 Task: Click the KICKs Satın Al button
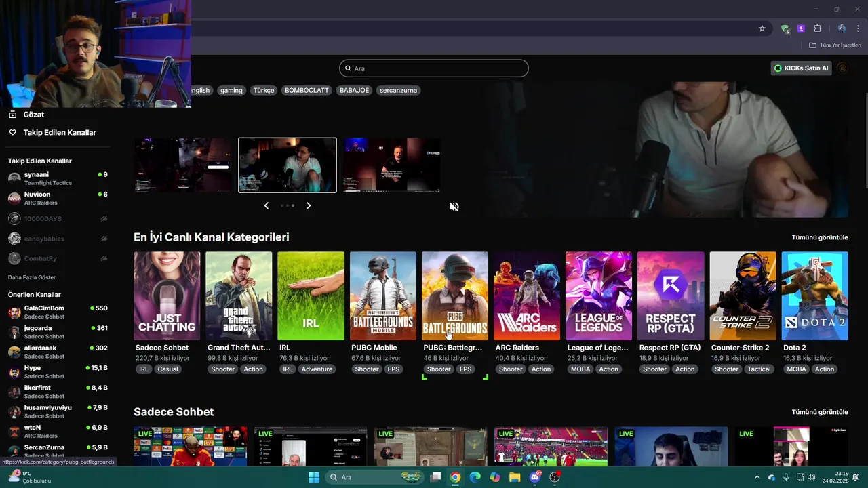801,68
